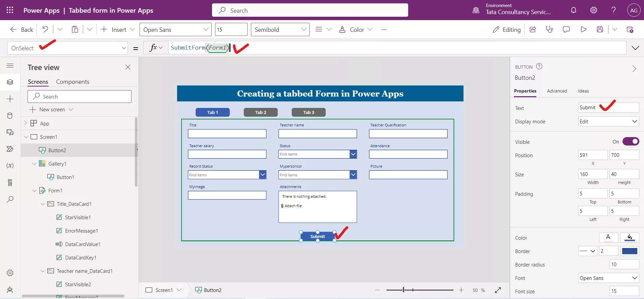
Task: Click the Back button
Action: (x=22, y=29)
